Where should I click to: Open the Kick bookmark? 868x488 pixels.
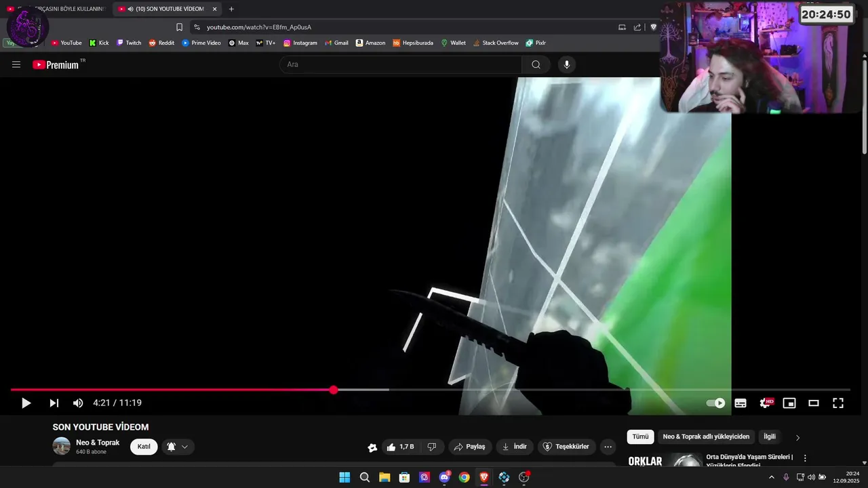(x=99, y=43)
